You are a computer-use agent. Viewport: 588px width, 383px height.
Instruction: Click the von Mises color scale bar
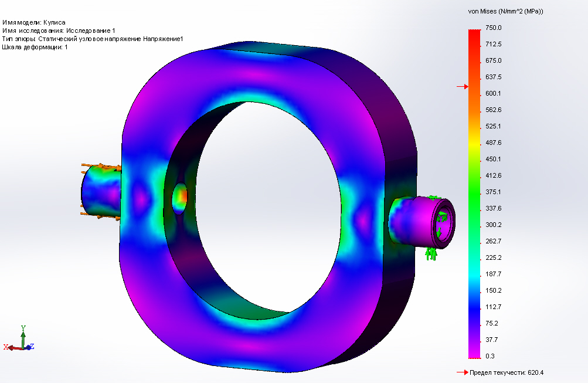(x=474, y=194)
